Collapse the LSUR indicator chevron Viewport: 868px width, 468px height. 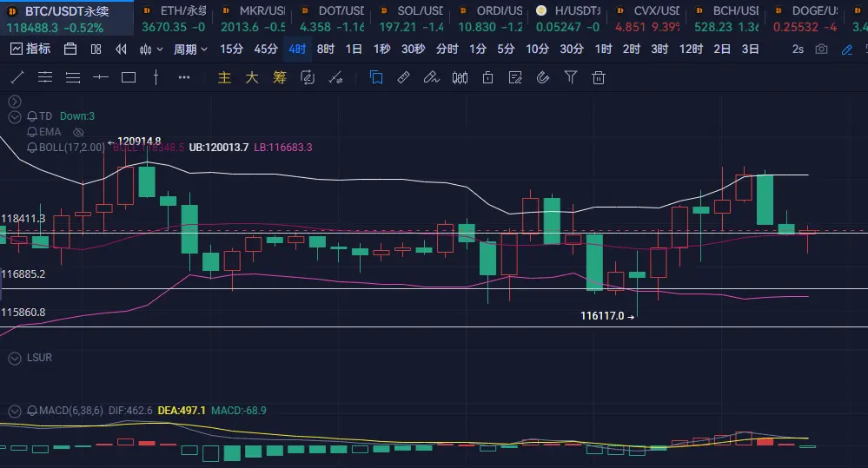(15, 359)
